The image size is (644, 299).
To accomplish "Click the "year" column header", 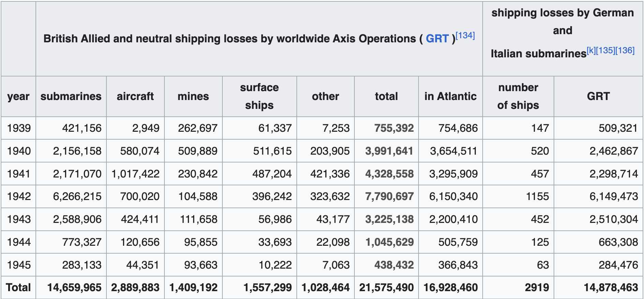I will click(x=18, y=97).
